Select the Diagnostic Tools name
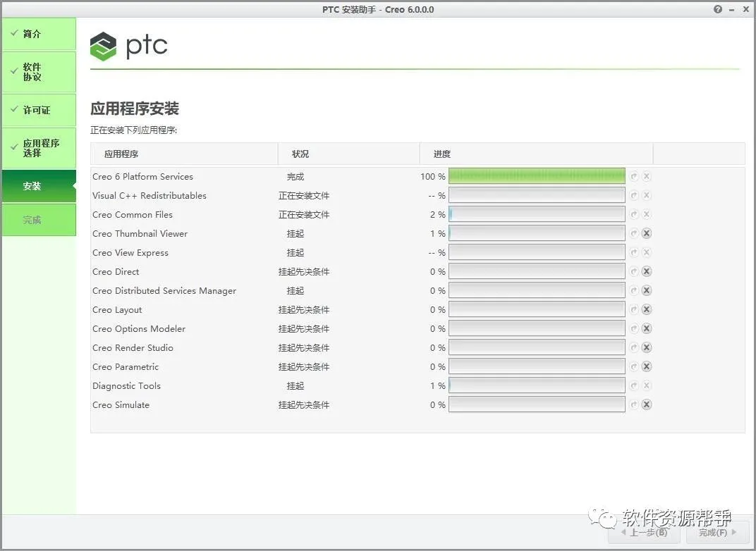Image resolution: width=756 pixels, height=551 pixels. (x=126, y=386)
